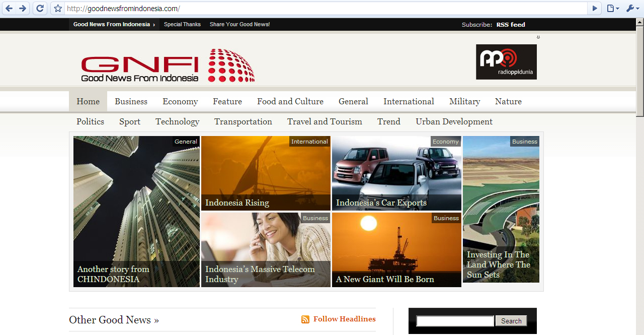The height and width of the screenshot is (335, 644).
Task: Click the browser Forward arrow button
Action: click(23, 8)
